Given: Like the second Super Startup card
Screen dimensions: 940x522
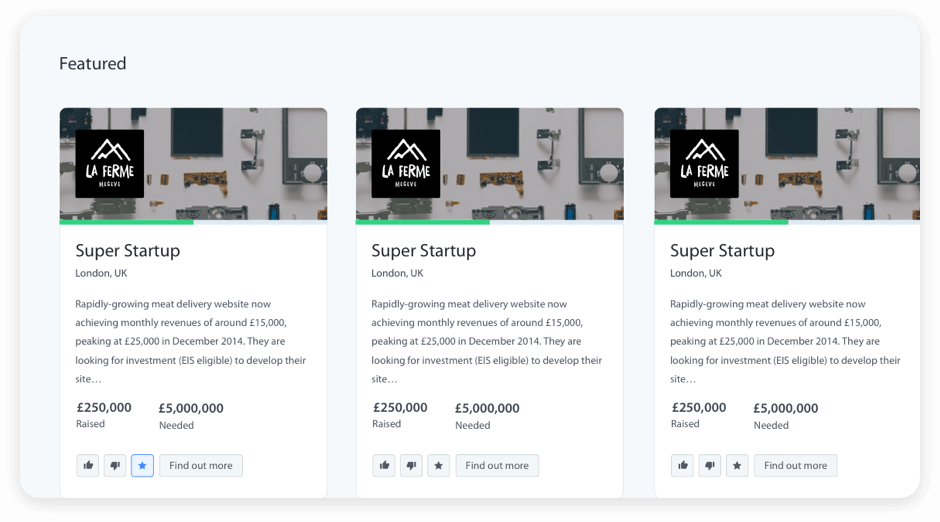Looking at the screenshot, I should (384, 466).
